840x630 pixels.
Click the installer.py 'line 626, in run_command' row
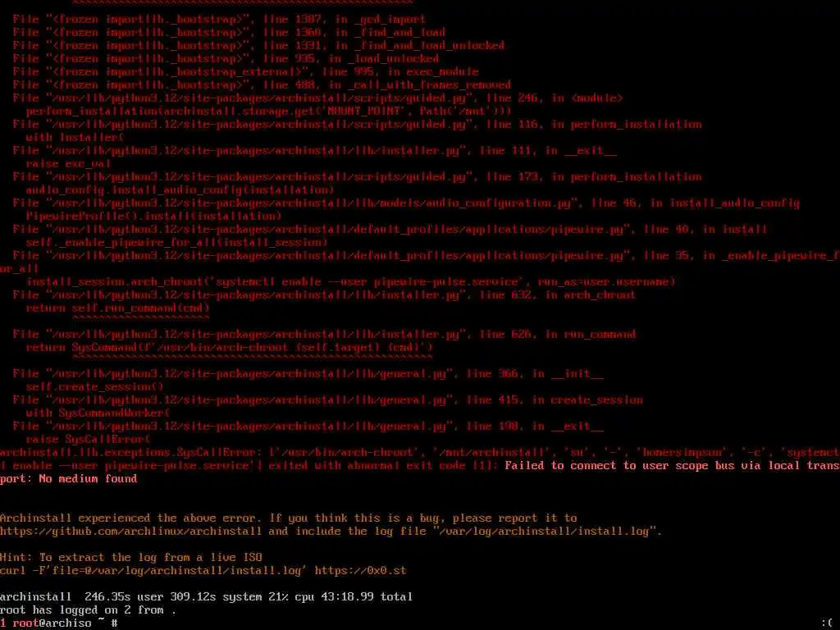point(325,335)
